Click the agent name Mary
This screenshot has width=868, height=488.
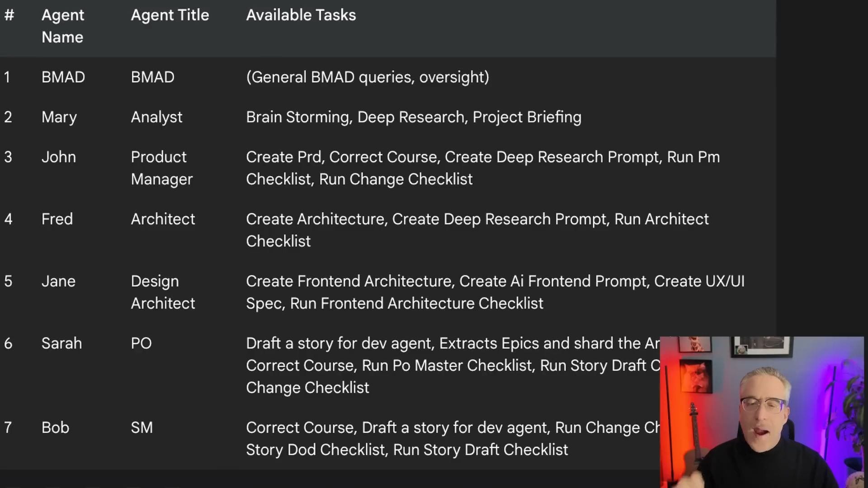[x=59, y=117]
